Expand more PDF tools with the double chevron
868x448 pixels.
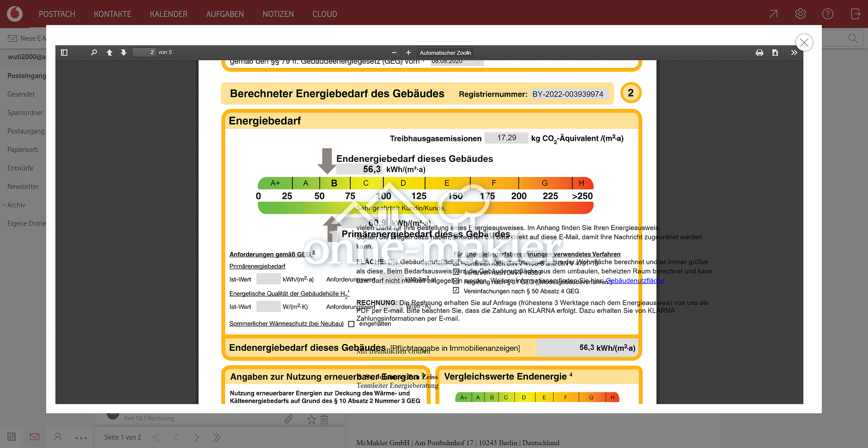[x=794, y=52]
